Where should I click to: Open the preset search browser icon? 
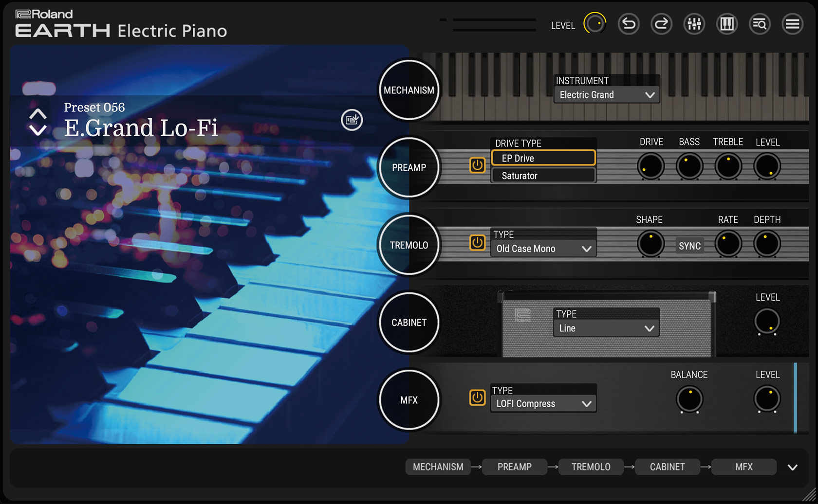coord(760,24)
